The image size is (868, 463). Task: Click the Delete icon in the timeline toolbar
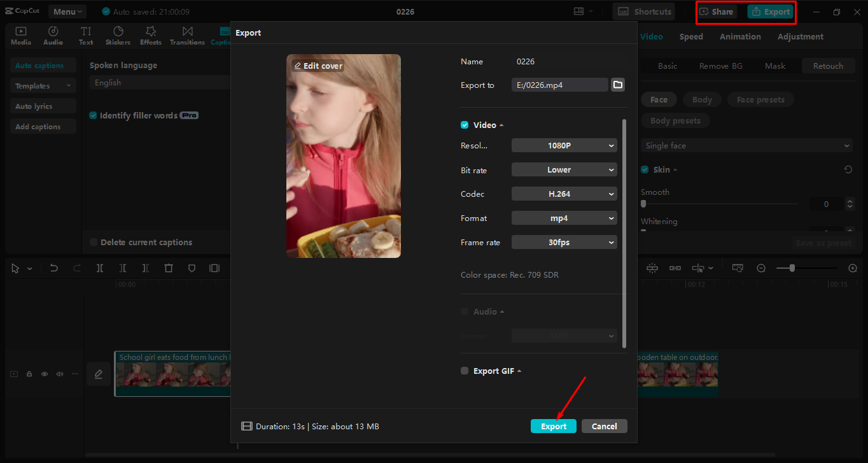pyautogui.click(x=169, y=268)
